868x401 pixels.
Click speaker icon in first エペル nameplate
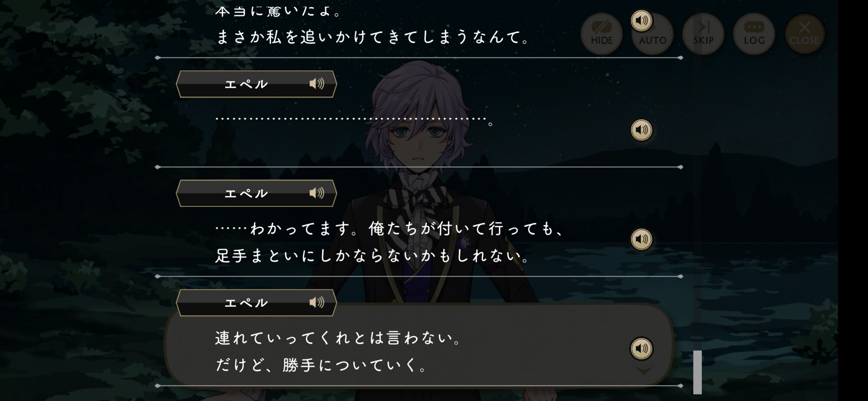click(x=317, y=83)
